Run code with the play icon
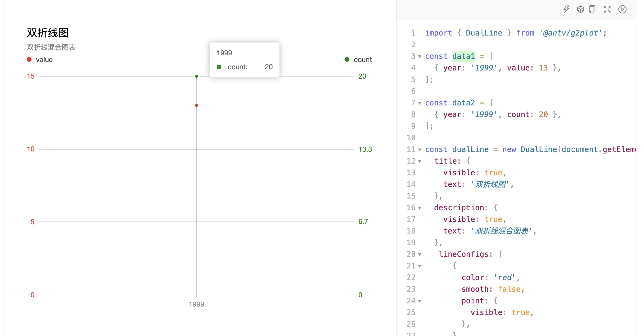Image resolution: width=644 pixels, height=336 pixels. coord(622,9)
